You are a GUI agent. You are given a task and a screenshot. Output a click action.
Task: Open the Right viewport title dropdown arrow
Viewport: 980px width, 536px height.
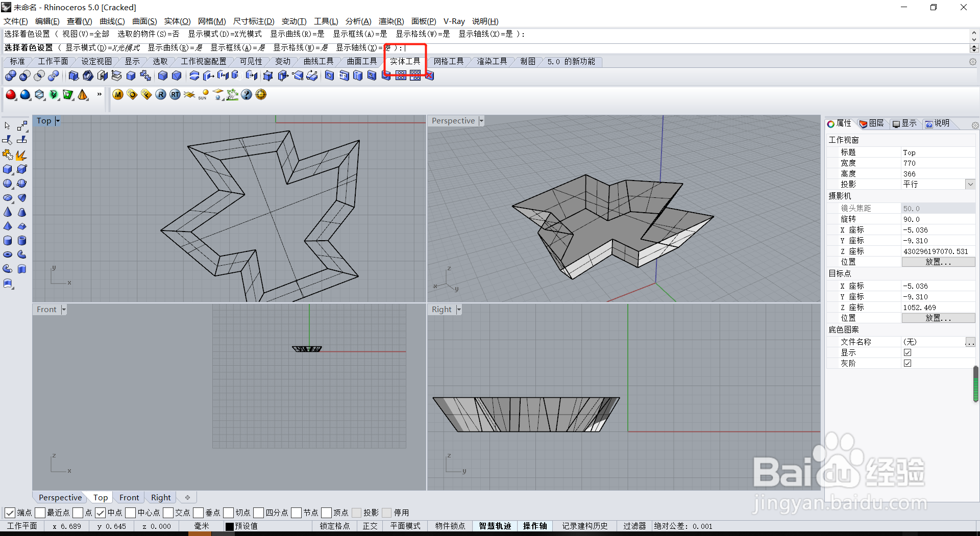pos(459,310)
